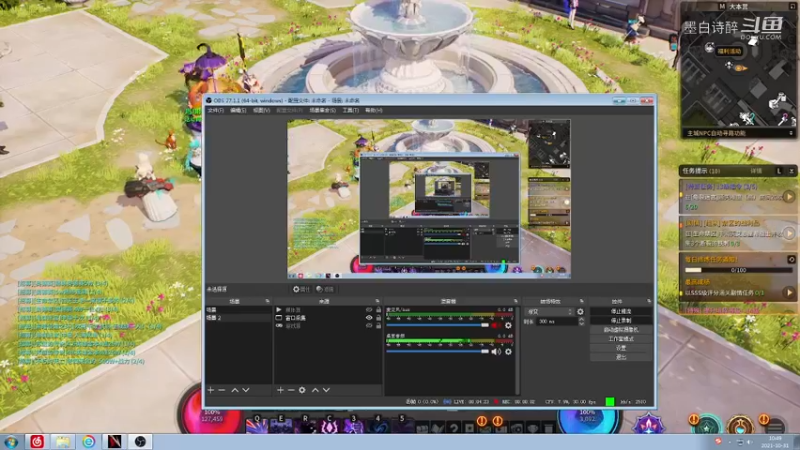Open the Tools (T) menu in OBS
Screen dimensions: 800x450
351,110
